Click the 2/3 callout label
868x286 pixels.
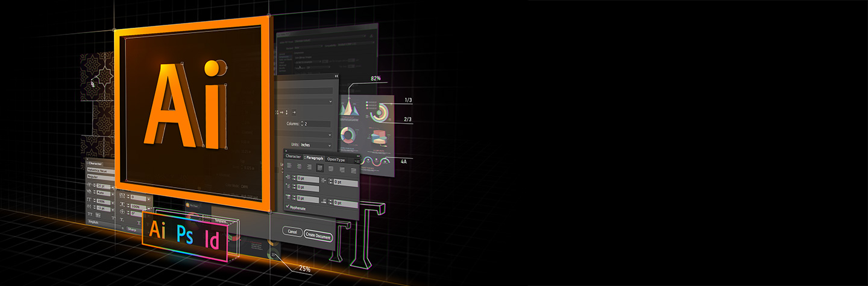point(408,119)
